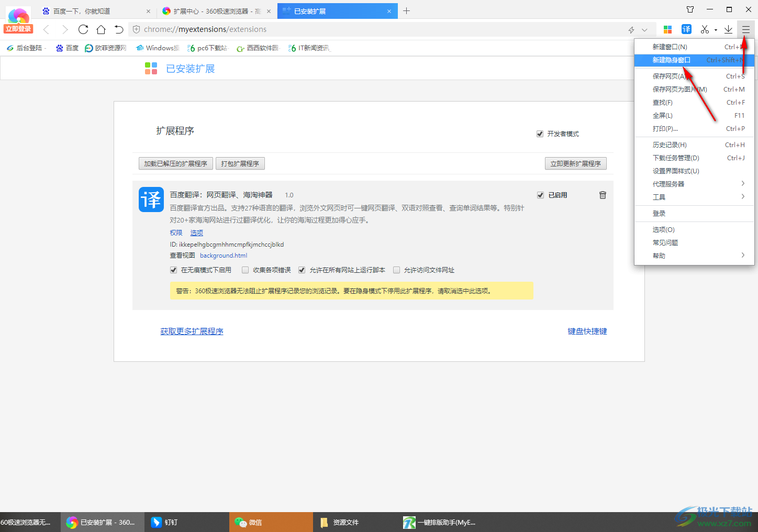
Task: Click the scissors screenshot icon
Action: point(705,29)
